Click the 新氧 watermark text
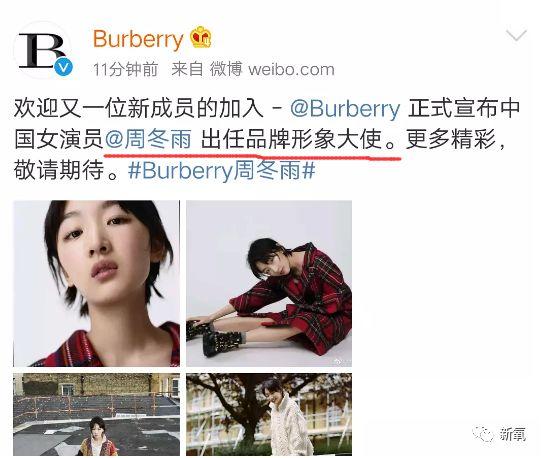Screen dimensions: 543x458 [513, 434]
